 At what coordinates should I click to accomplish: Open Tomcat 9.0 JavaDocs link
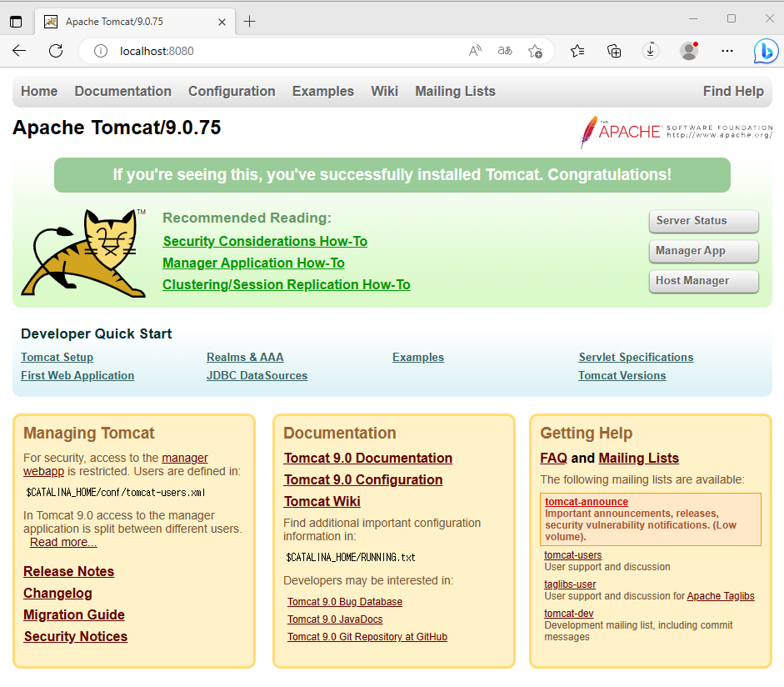point(335,619)
